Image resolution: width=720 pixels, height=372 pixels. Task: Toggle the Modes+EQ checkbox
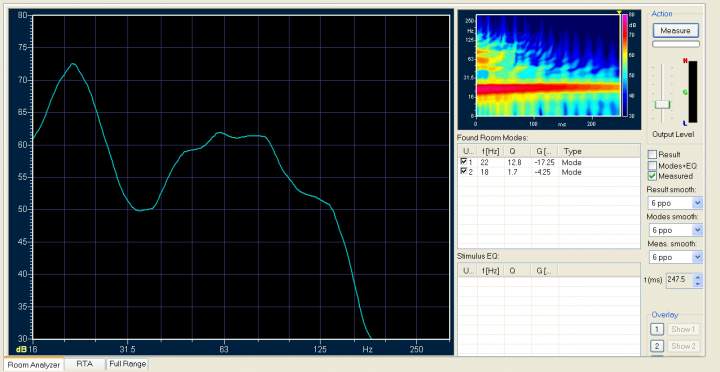tap(652, 165)
